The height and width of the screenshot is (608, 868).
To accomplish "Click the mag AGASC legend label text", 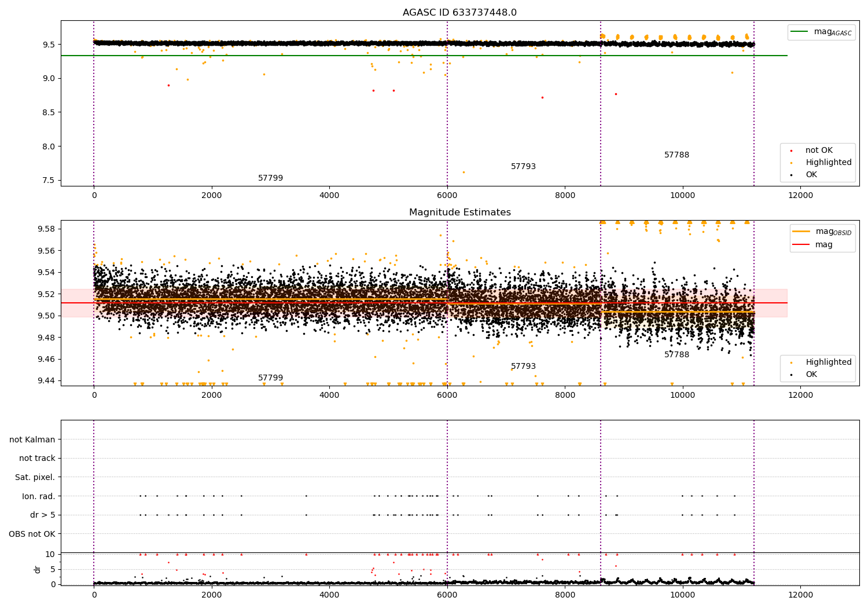I will tap(833, 32).
